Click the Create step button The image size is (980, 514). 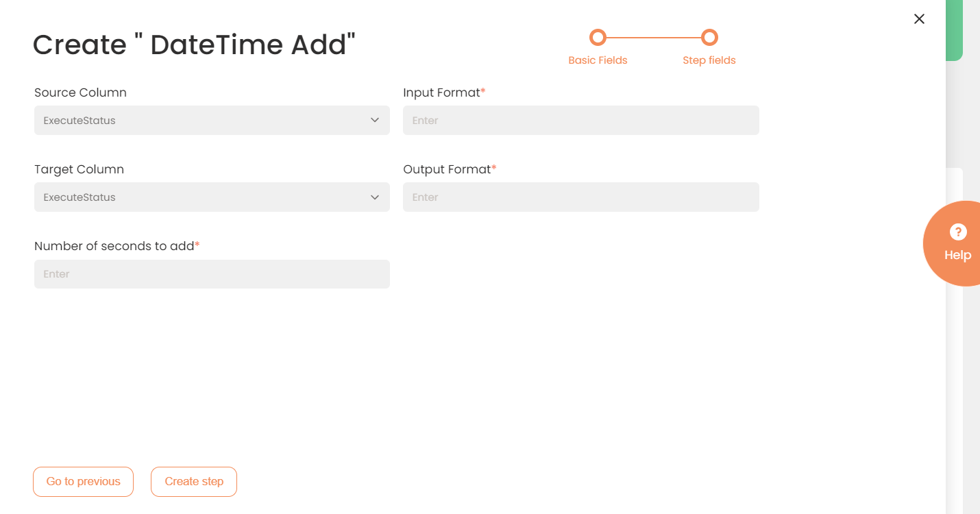pos(194,482)
